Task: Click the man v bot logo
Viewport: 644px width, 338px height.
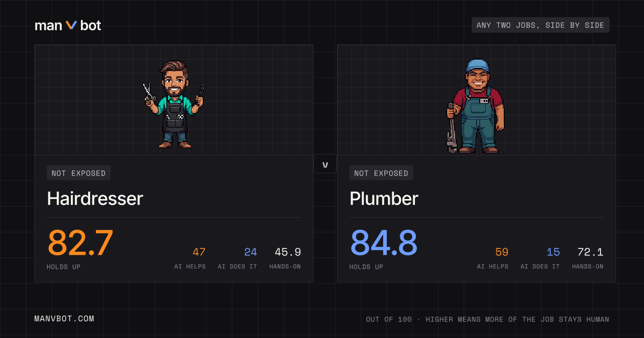Action: (68, 25)
